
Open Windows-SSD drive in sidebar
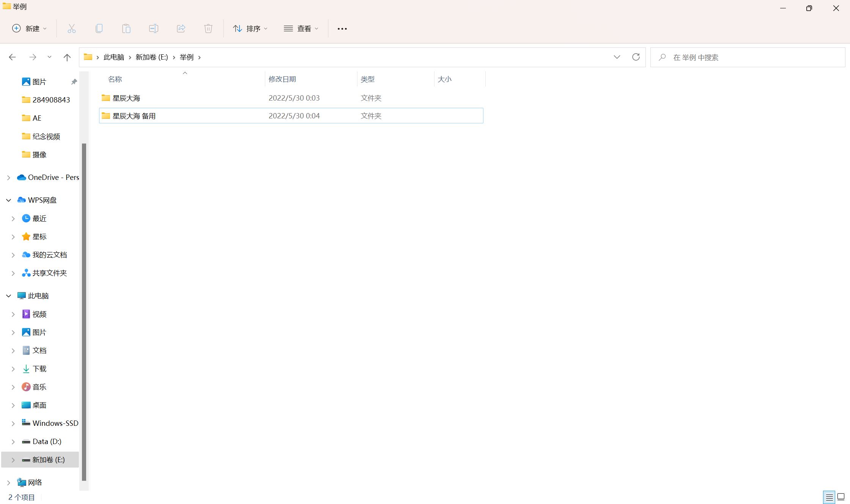pyautogui.click(x=50, y=423)
